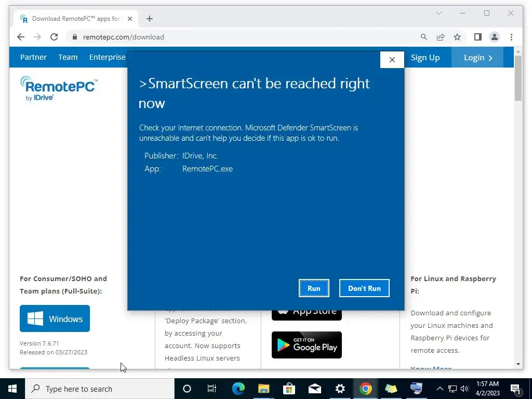Click the taskbar search box
532x399 pixels.
pyautogui.click(x=100, y=389)
